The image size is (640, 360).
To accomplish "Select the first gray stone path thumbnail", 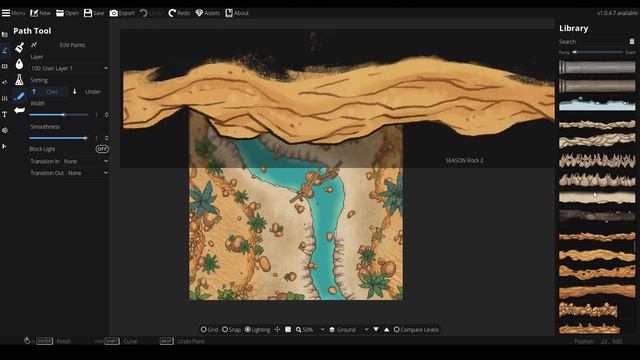I will (x=597, y=67).
